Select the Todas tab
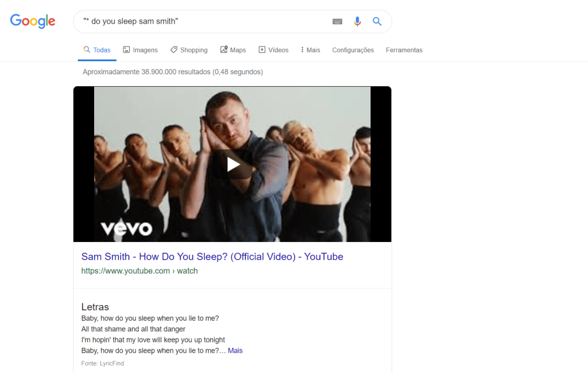The height and width of the screenshot is (373, 588). tap(97, 50)
